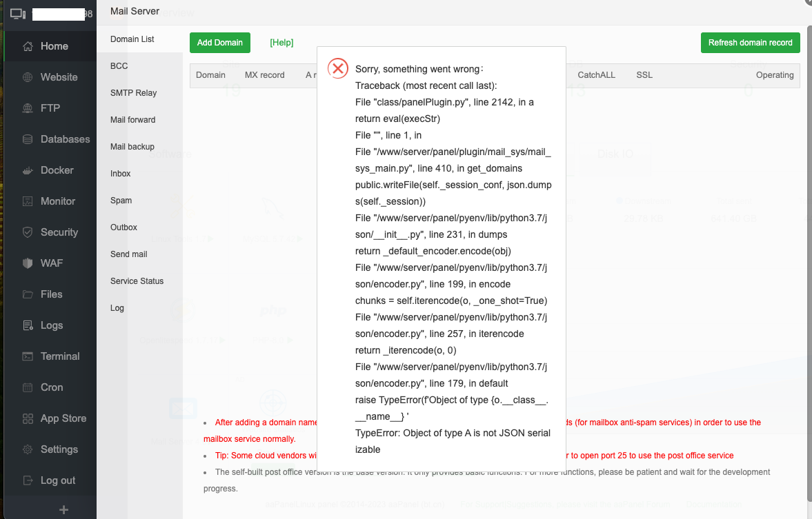Click the Home house icon in sidebar

pos(28,46)
